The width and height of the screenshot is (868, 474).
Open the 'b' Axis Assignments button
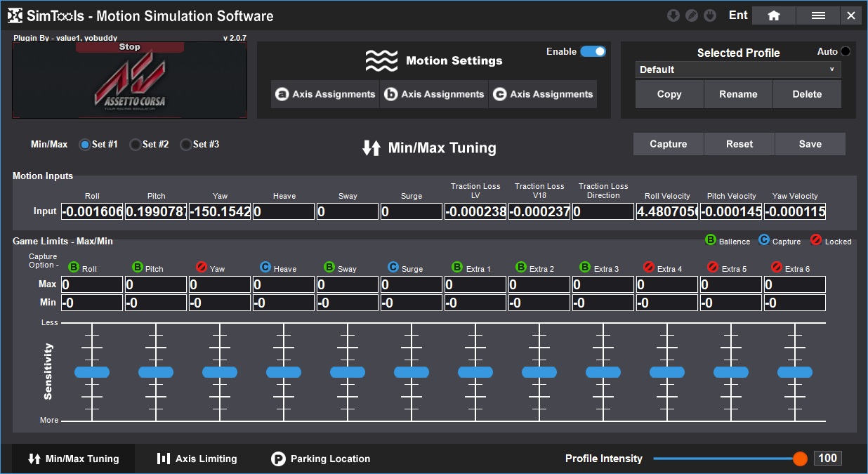coord(434,94)
